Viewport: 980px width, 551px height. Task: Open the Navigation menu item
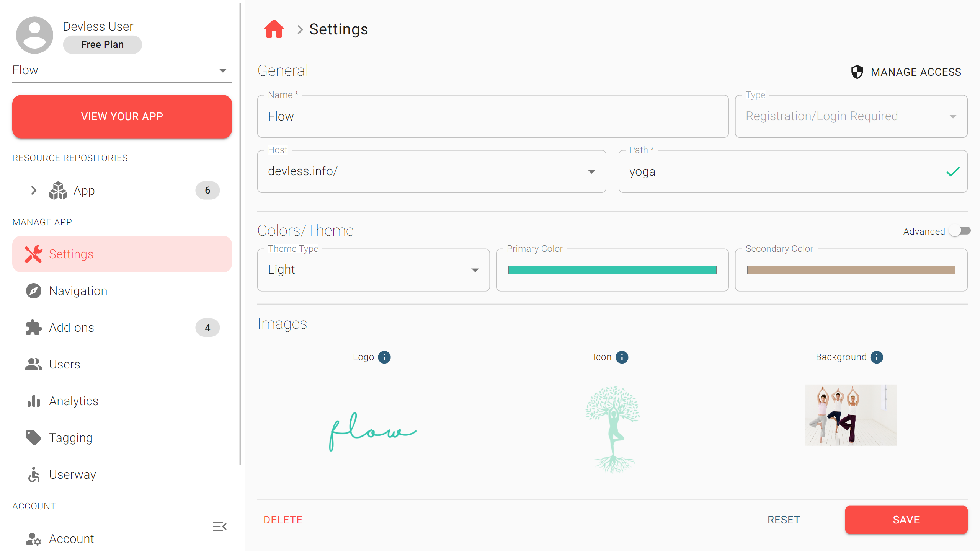click(x=78, y=291)
